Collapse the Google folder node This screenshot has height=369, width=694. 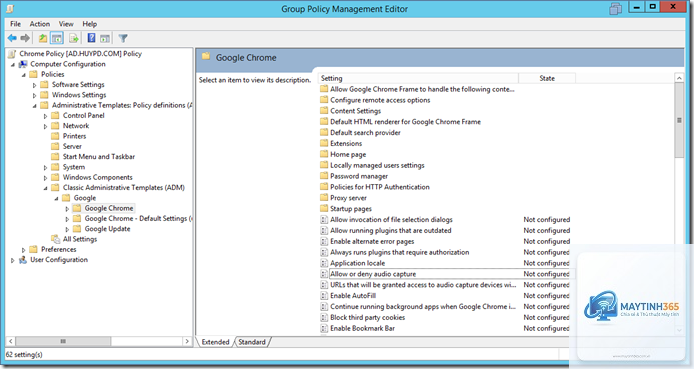point(56,199)
